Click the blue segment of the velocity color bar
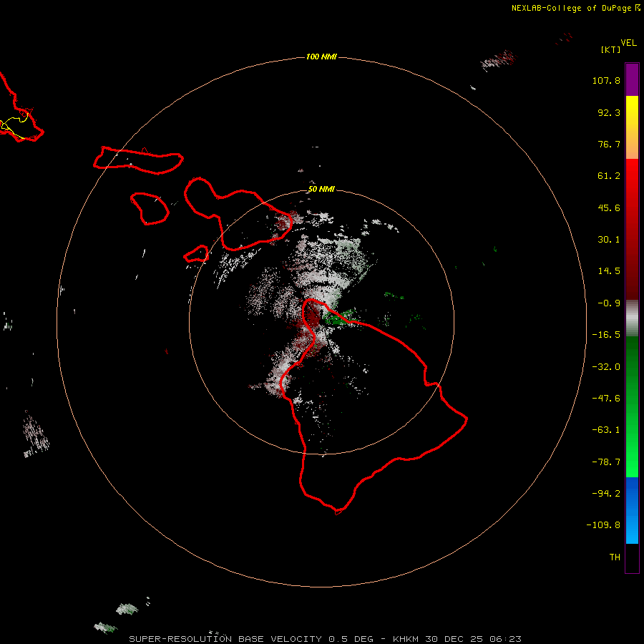Image resolution: width=644 pixels, height=644 pixels. tap(632, 510)
